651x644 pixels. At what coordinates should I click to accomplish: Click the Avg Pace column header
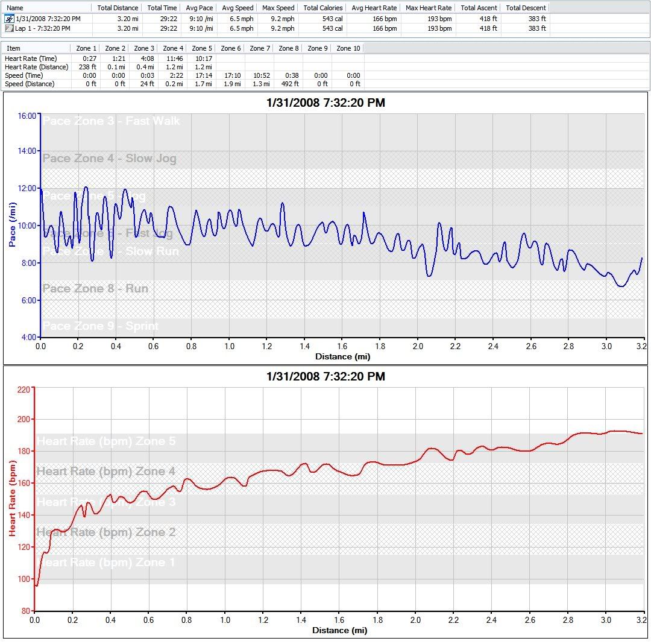click(x=200, y=8)
